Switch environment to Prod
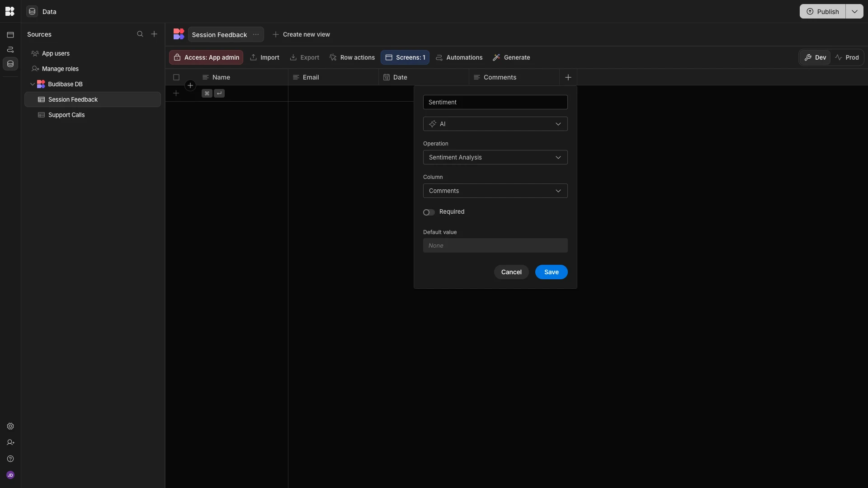The image size is (868, 488). pos(847,58)
